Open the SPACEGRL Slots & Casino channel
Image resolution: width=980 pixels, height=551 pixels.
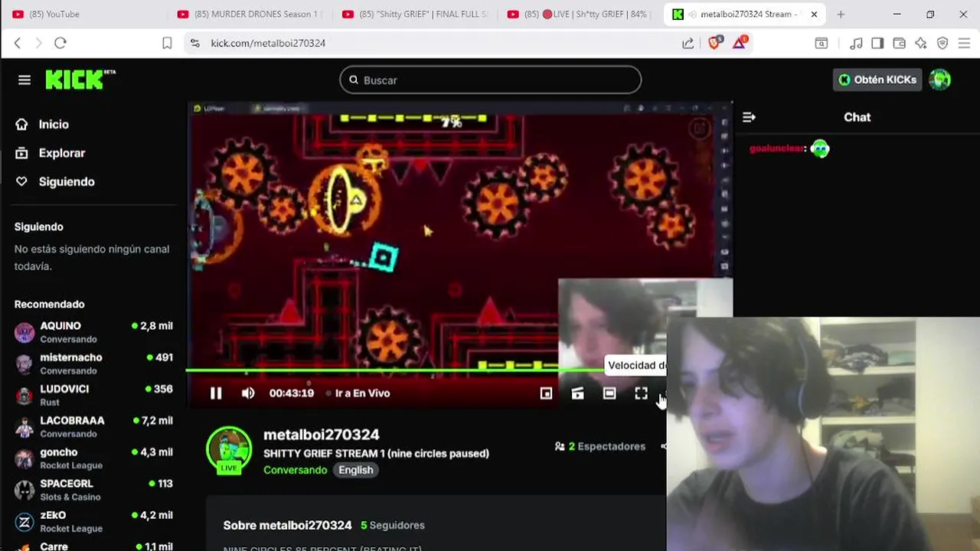[x=93, y=490]
